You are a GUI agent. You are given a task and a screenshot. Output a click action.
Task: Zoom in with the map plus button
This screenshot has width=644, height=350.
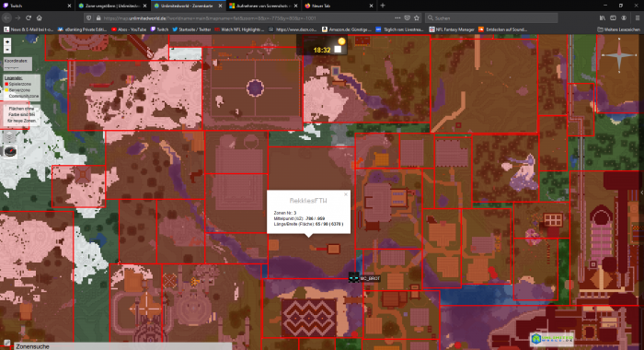pyautogui.click(x=7, y=41)
